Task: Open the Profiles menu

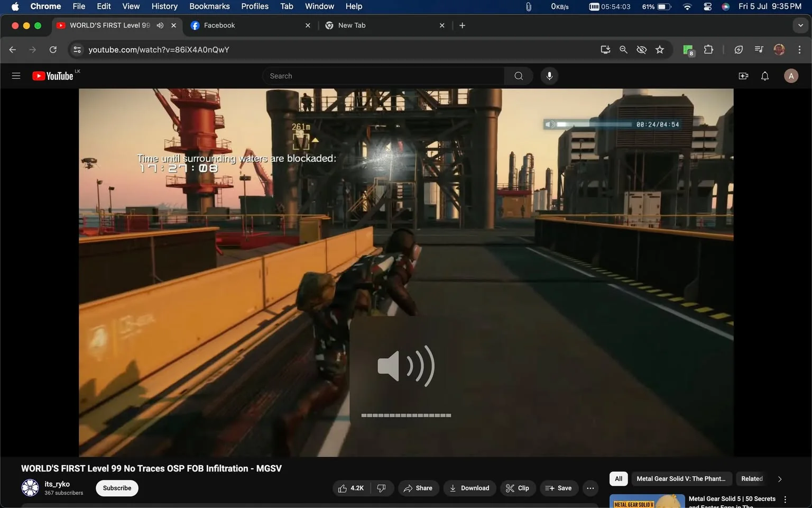Action: [x=255, y=6]
